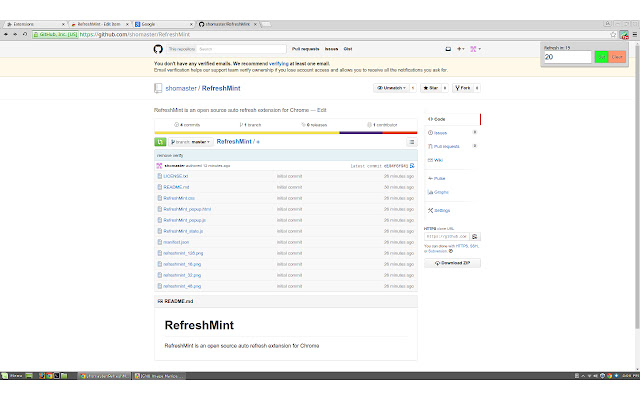640x400 pixels.
Task: Open the RefreshMint_popup.html file
Action: [187, 209]
